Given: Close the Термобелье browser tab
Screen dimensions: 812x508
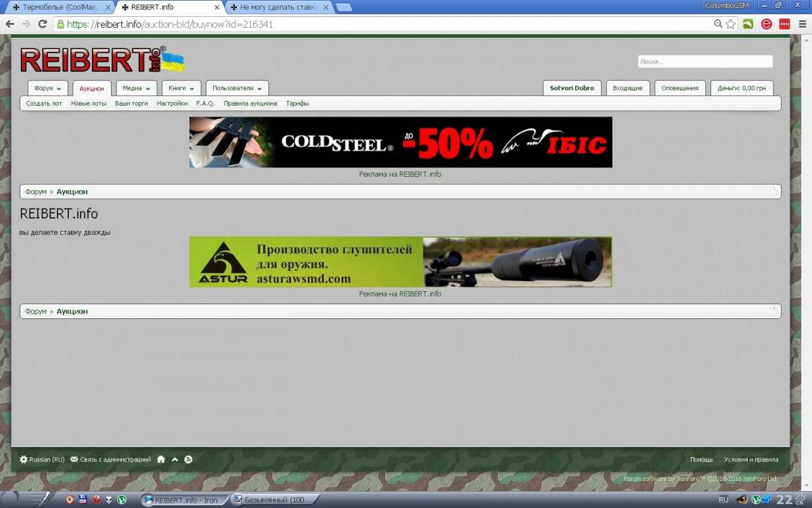Looking at the screenshot, I should [108, 7].
